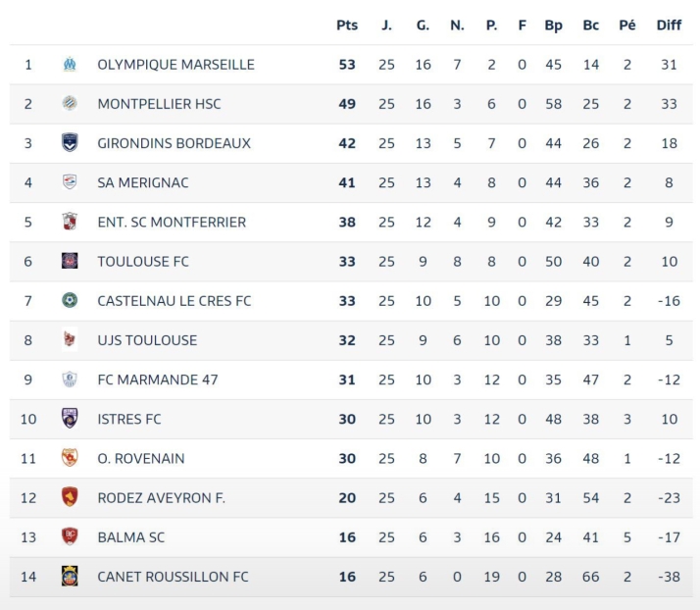Click Olympique Marseille's 53 points value
The image size is (700, 610).
pos(347,65)
